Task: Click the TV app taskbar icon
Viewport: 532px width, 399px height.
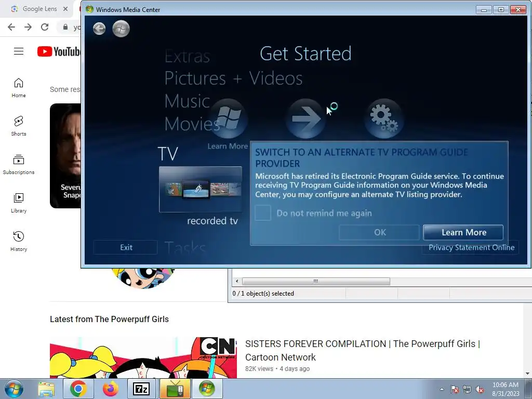Action: tap(175, 389)
